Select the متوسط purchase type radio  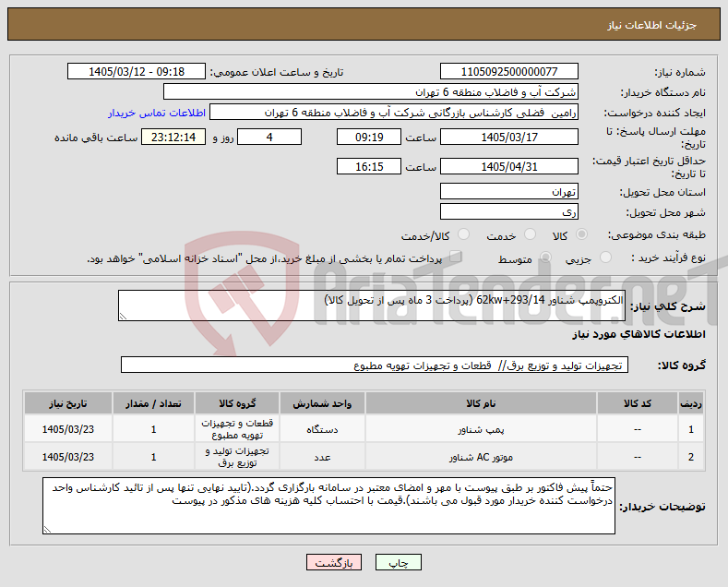[x=545, y=258]
